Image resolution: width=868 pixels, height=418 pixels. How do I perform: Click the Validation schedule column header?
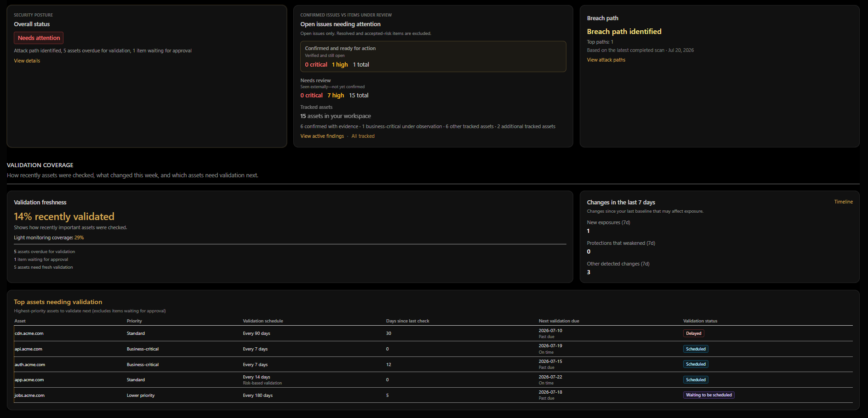(x=263, y=321)
